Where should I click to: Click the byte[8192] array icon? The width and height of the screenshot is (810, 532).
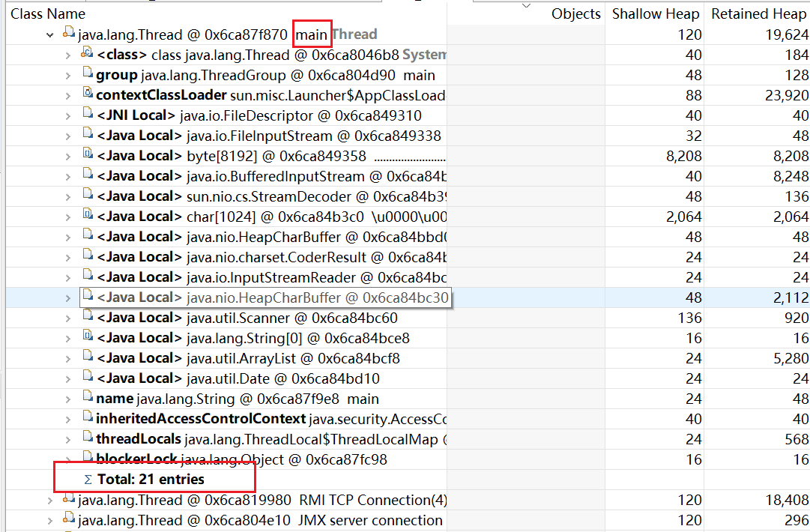88,155
